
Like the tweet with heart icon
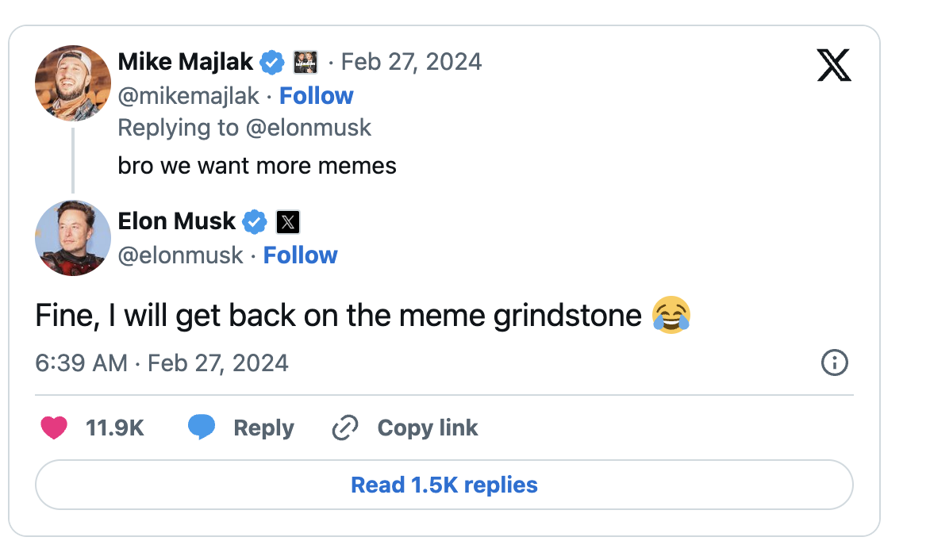(54, 428)
